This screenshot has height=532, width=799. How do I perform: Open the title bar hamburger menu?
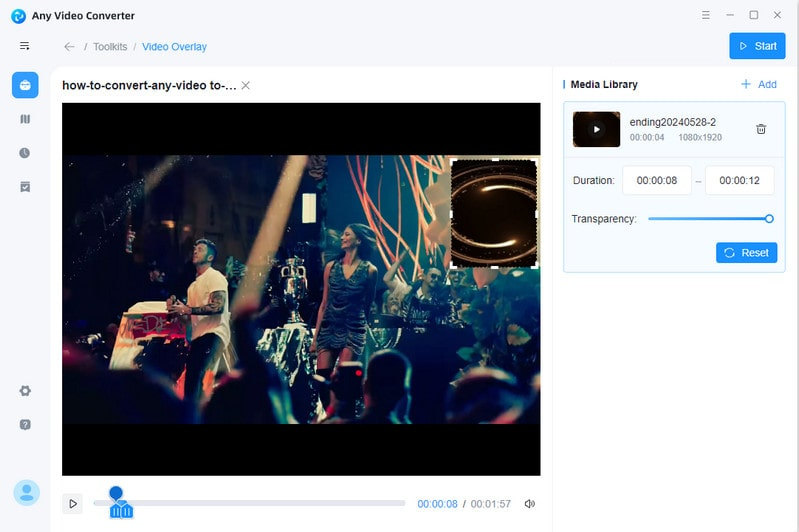pos(706,15)
